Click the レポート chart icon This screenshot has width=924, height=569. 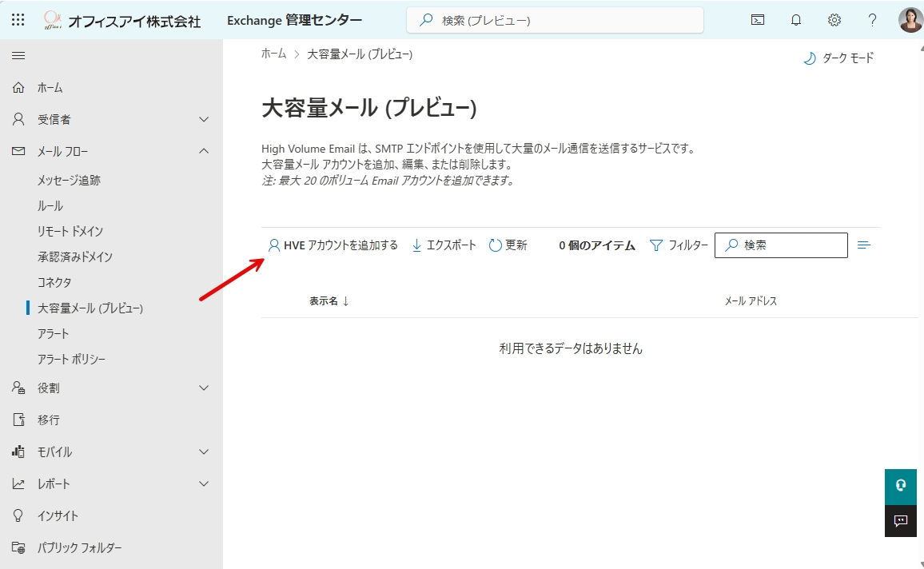tap(18, 483)
